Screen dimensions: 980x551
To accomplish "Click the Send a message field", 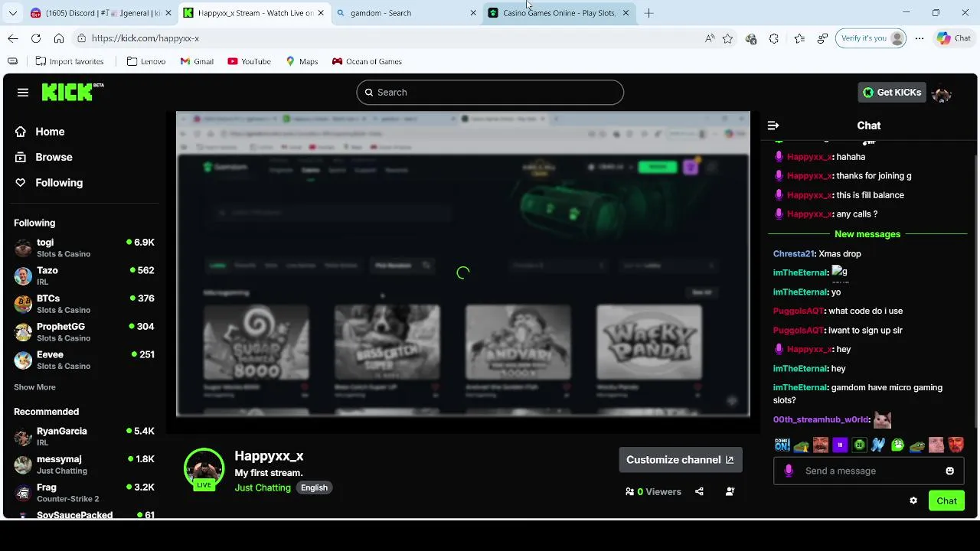I will tap(869, 471).
